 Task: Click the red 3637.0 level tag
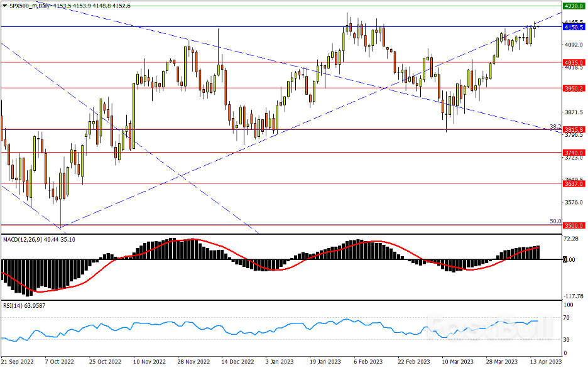(574, 184)
